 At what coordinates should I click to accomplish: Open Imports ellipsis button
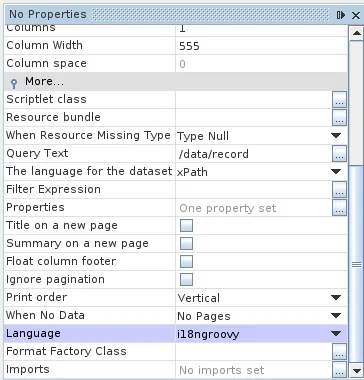pyautogui.click(x=339, y=370)
